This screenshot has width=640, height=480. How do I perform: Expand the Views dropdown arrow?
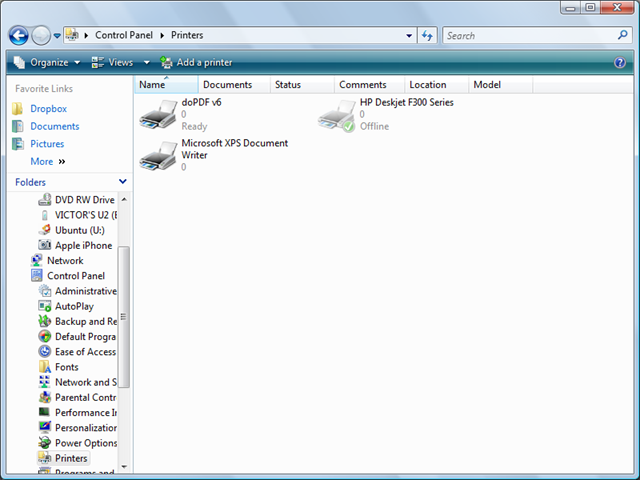[147, 62]
